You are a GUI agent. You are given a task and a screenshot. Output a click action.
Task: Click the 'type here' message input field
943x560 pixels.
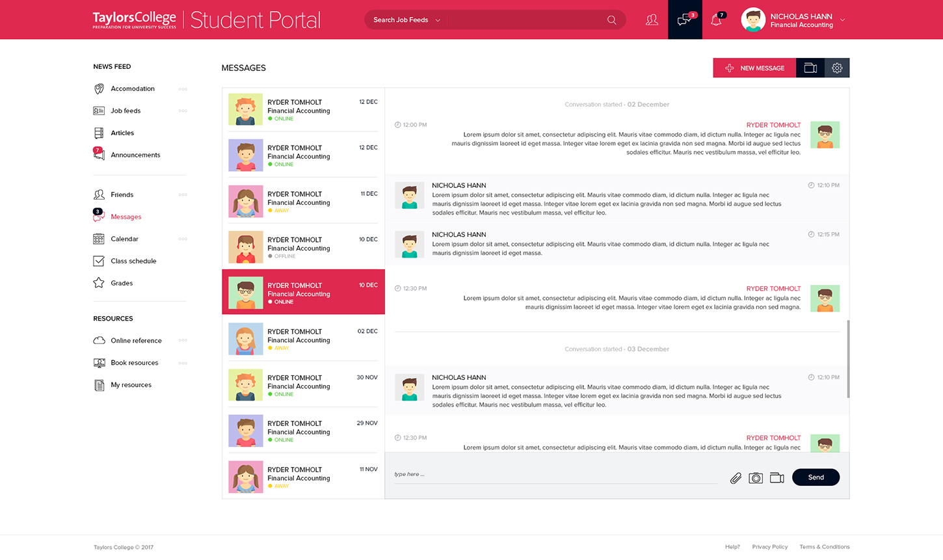pos(553,475)
